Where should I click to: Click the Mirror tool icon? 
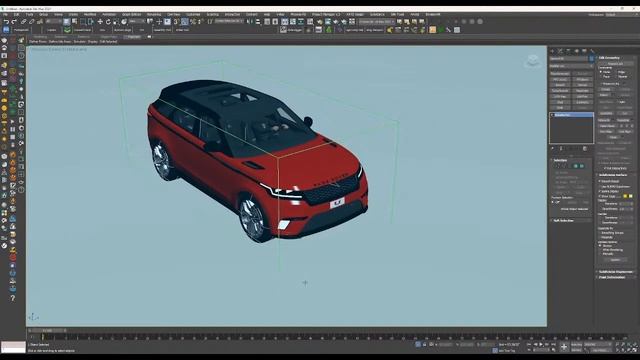250,22
